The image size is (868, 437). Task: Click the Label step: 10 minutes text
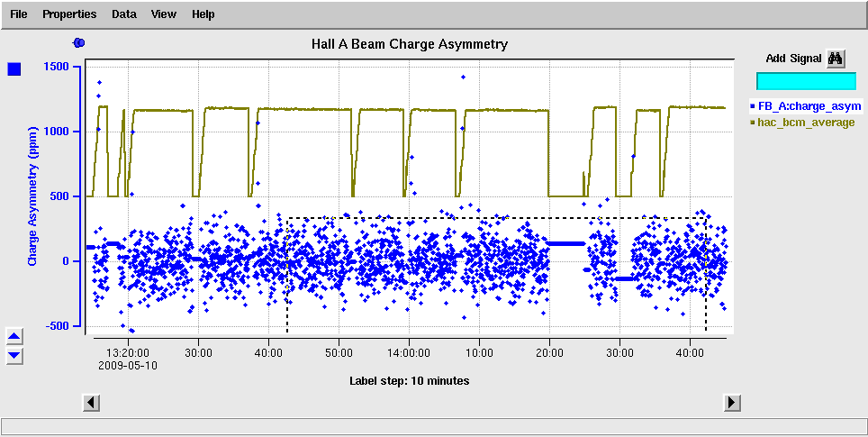pos(410,381)
